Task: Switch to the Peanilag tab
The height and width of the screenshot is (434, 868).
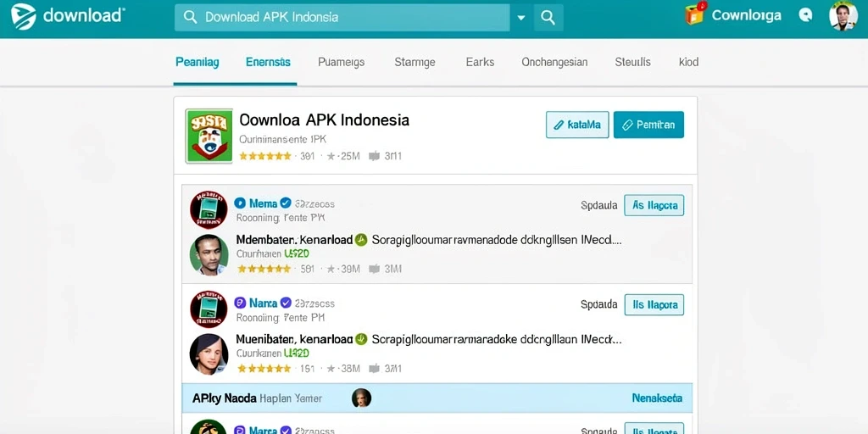Action: [x=197, y=62]
